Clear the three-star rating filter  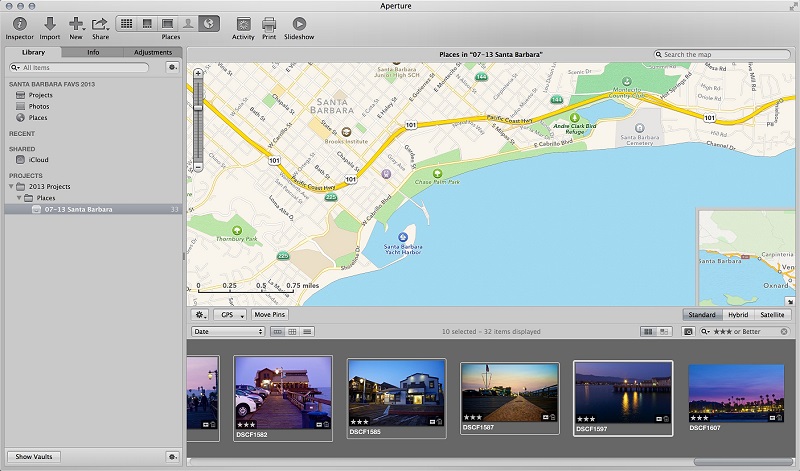point(784,332)
